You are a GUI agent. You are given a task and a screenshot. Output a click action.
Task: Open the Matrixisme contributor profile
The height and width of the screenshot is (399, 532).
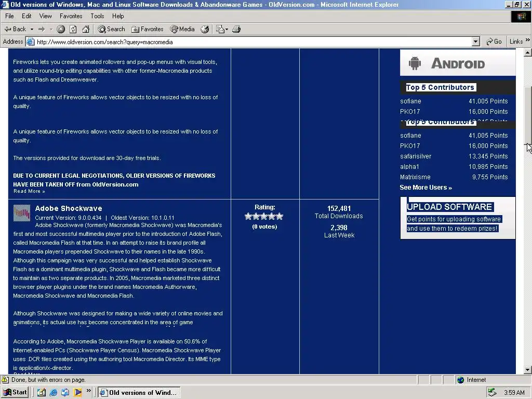pos(415,177)
